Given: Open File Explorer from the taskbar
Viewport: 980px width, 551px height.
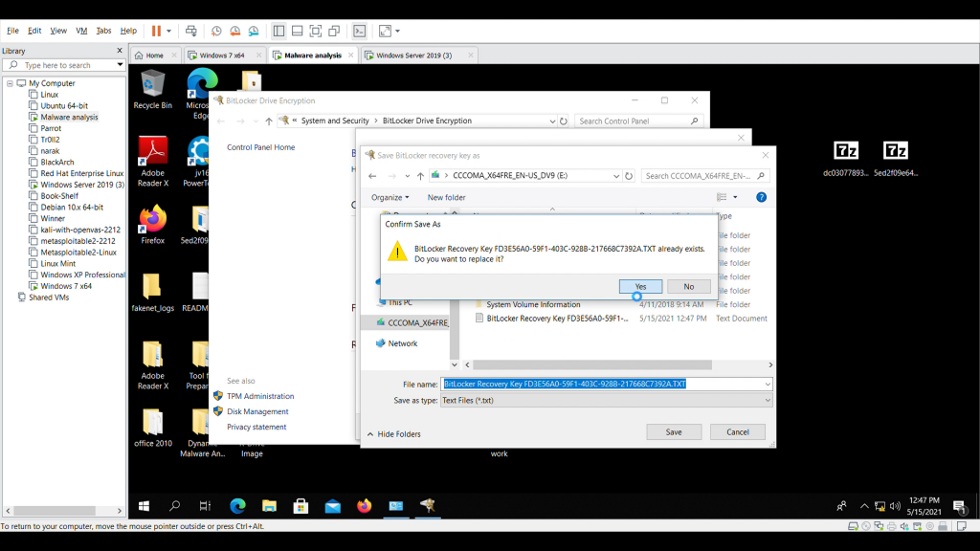Looking at the screenshot, I should coord(269,506).
